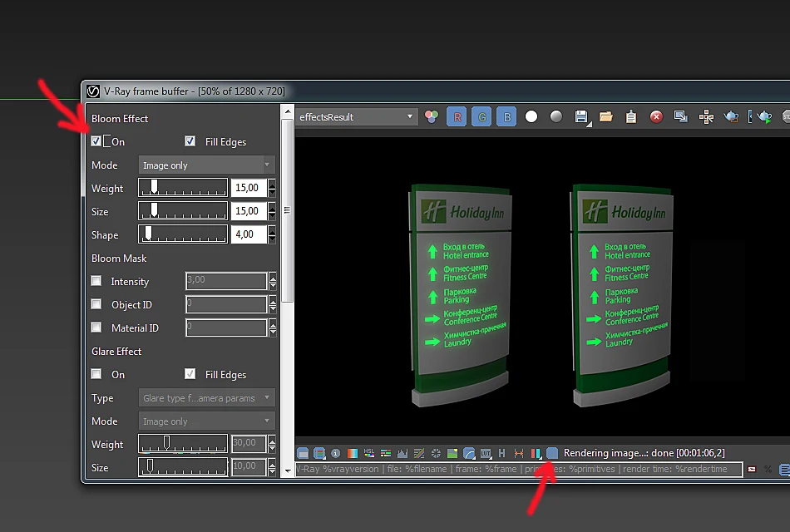Clear the image with red X icon

point(656,117)
